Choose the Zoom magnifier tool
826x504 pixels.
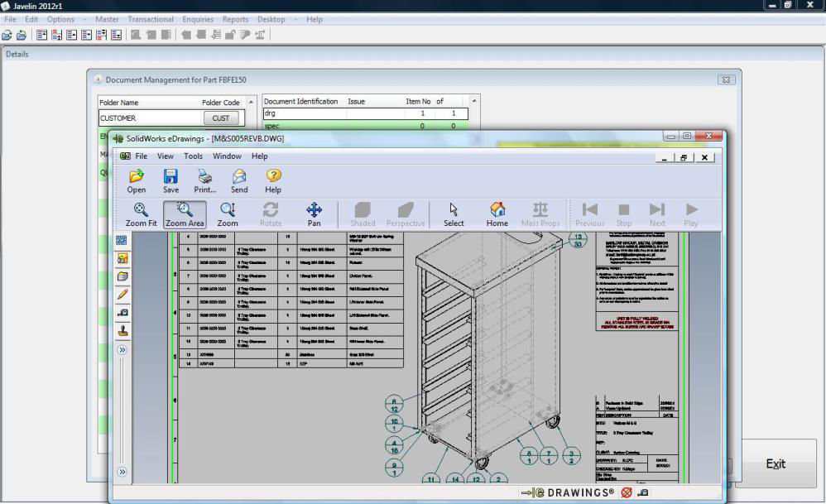228,214
